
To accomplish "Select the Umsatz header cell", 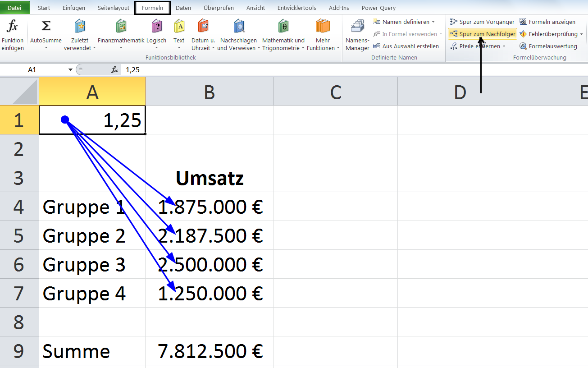I will coord(209,178).
